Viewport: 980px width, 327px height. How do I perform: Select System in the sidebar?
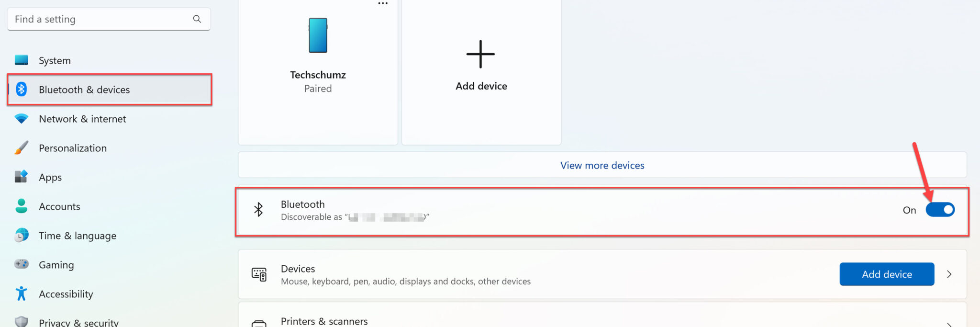(x=55, y=60)
